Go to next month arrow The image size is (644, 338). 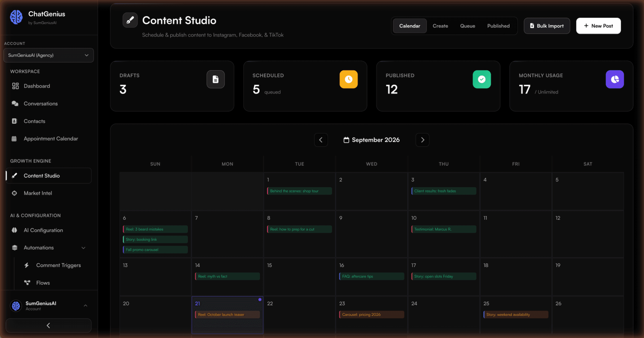click(x=422, y=140)
